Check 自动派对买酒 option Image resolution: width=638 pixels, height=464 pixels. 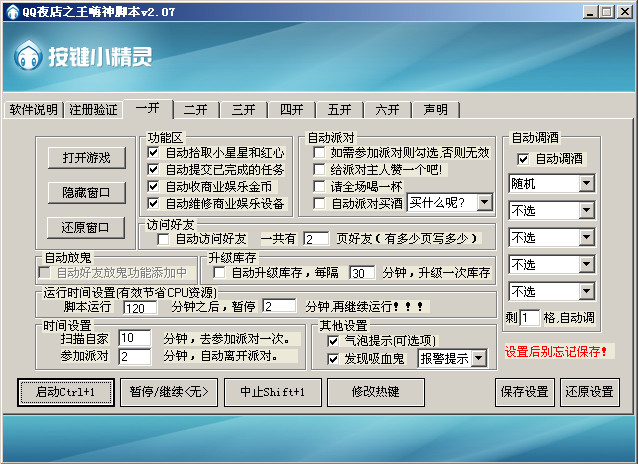pos(319,203)
